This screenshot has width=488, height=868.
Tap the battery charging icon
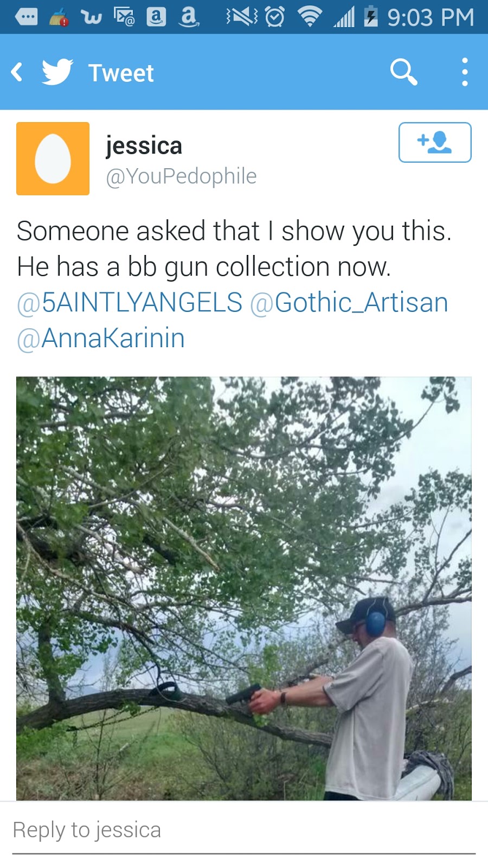371,17
